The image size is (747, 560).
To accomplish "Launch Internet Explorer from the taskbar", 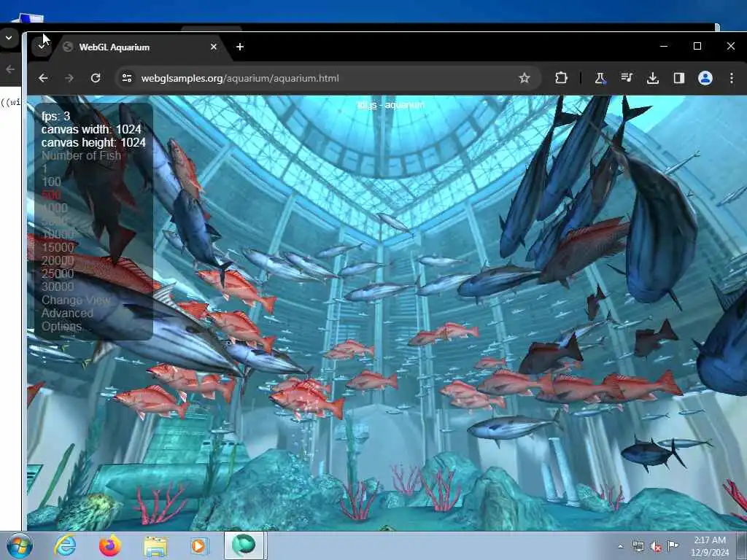I will tap(65, 545).
